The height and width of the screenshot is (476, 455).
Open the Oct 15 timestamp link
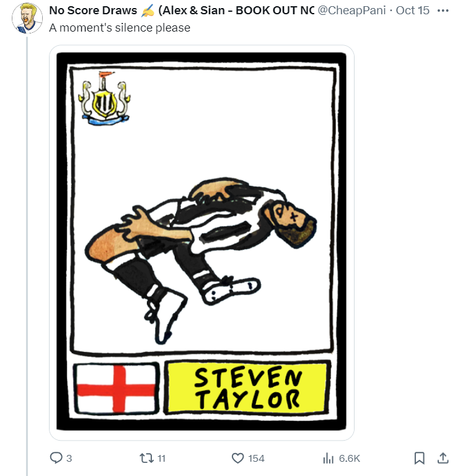(412, 11)
